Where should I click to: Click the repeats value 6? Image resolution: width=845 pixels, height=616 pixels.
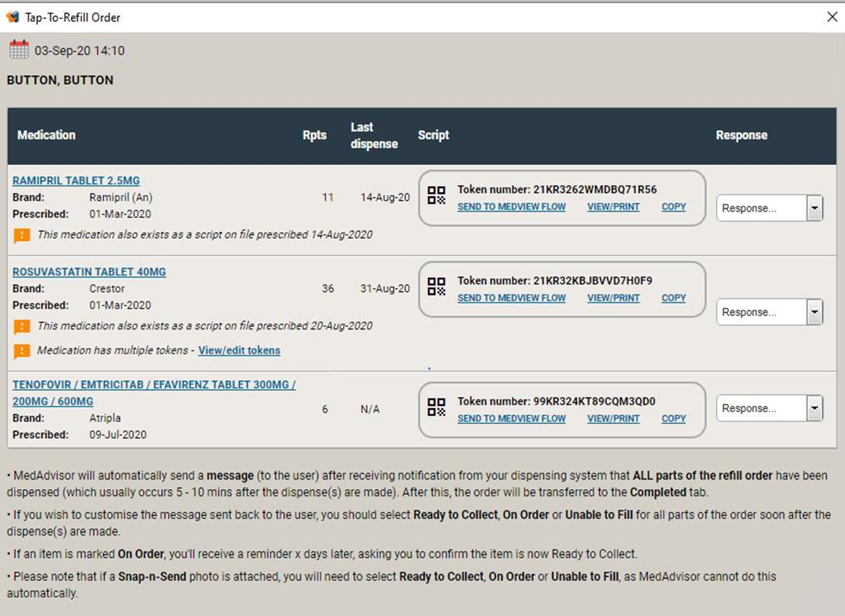click(325, 409)
